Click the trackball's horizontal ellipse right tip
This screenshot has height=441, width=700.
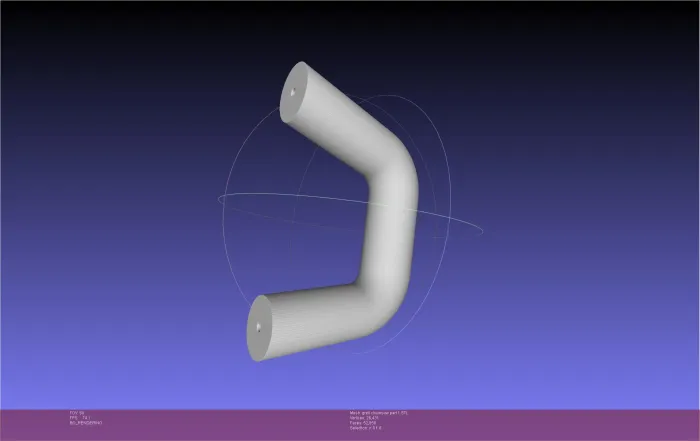click(483, 232)
